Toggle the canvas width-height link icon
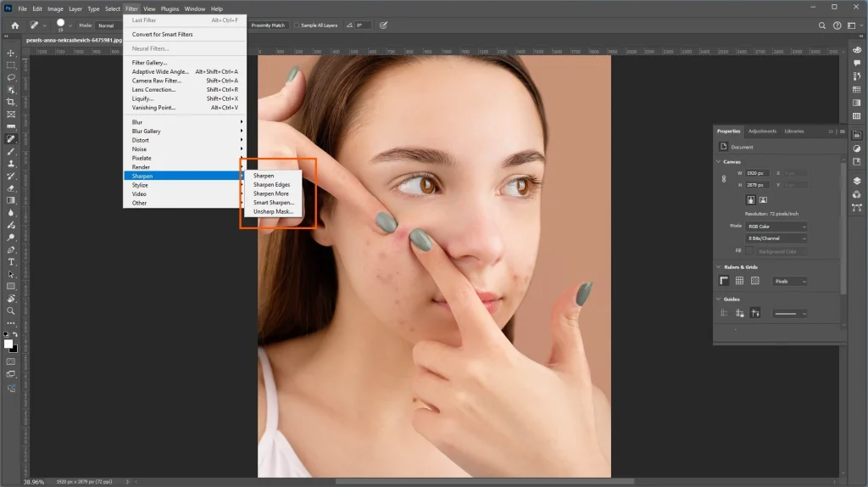Viewport: 868px width, 487px height. (724, 179)
